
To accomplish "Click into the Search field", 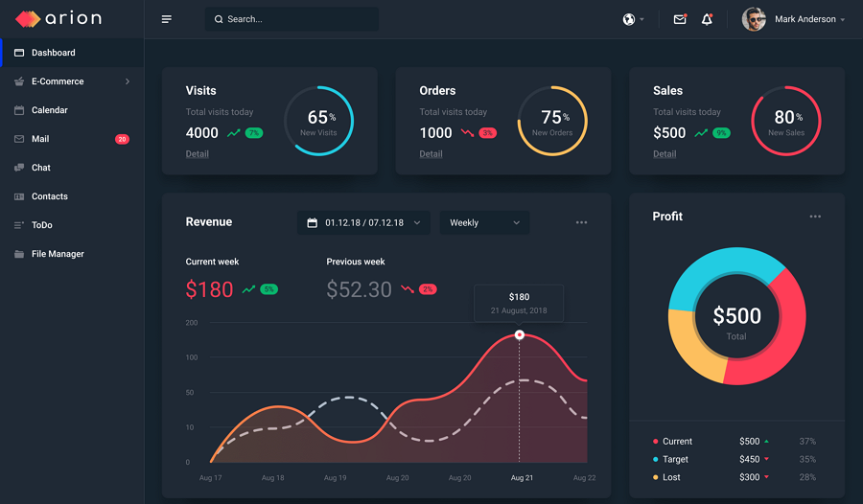I will tap(292, 19).
